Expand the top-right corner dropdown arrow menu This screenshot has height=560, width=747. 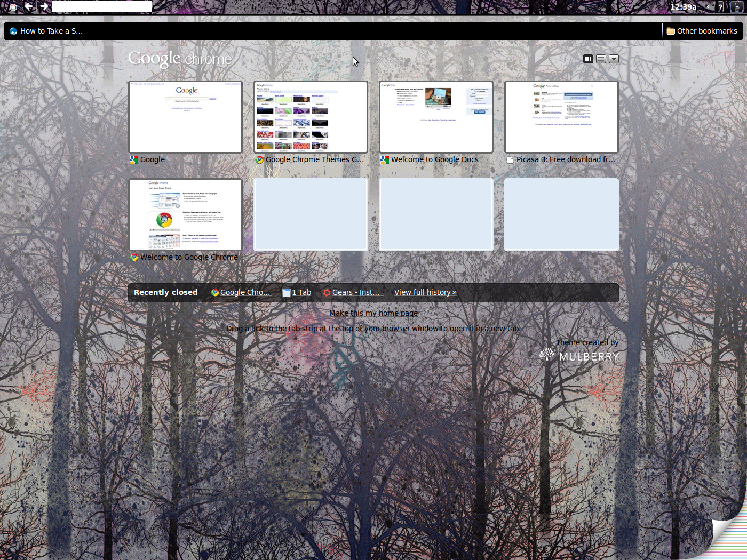tap(737, 7)
